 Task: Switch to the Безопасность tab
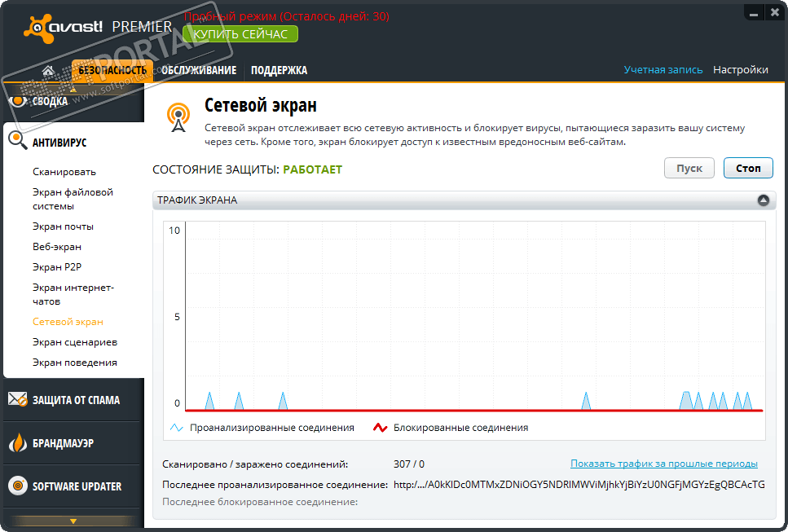pos(112,70)
